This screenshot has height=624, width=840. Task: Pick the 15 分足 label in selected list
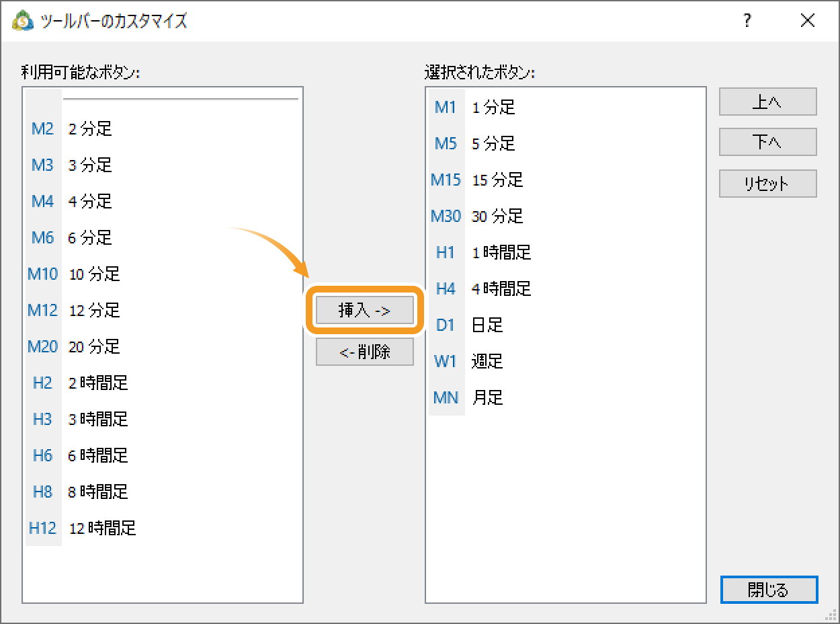[x=497, y=180]
